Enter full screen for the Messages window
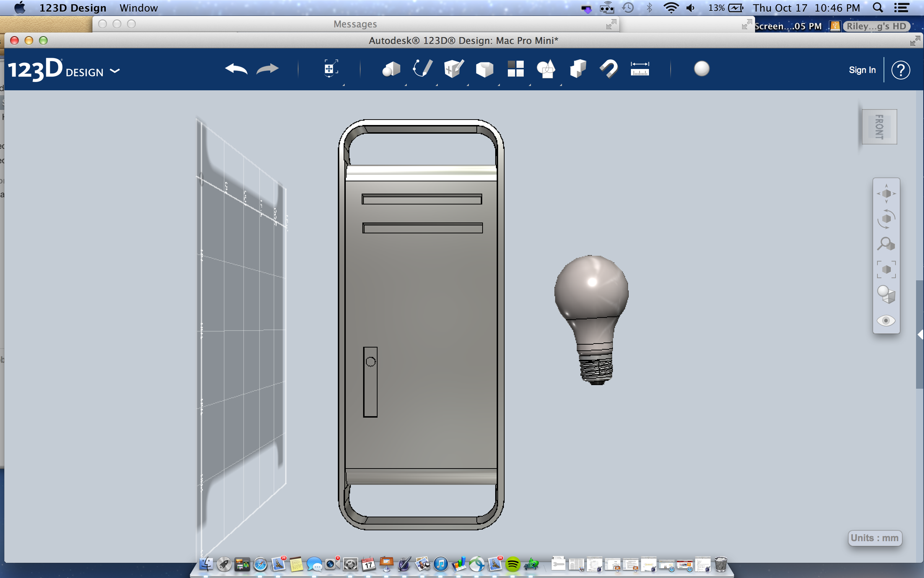Screen dimensions: 924x578 click(611, 25)
